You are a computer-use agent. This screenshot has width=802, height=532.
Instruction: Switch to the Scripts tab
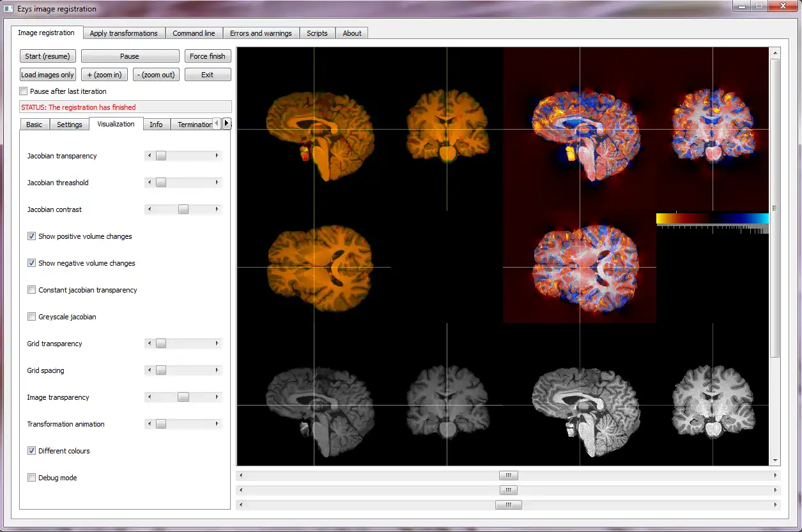[x=317, y=33]
